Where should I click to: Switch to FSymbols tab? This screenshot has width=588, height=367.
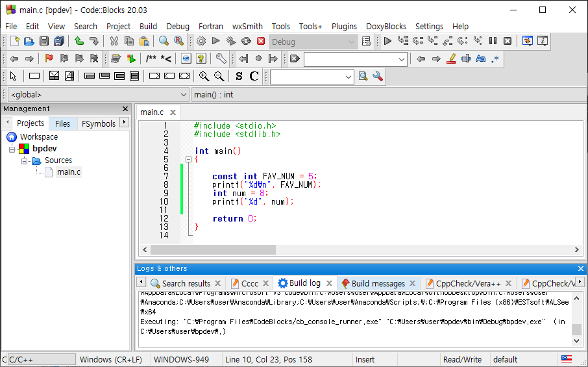98,123
